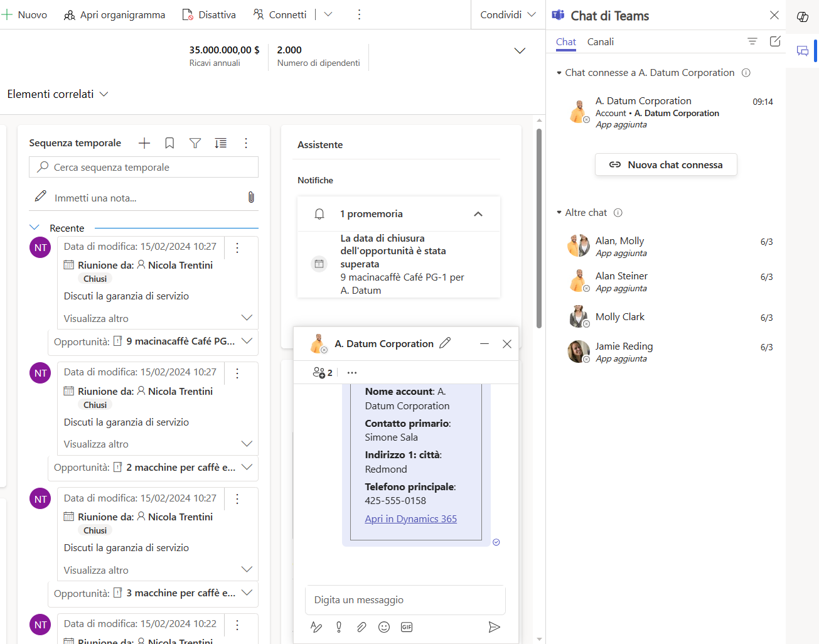Open the emoji picker
The image size is (819, 644).
point(384,627)
